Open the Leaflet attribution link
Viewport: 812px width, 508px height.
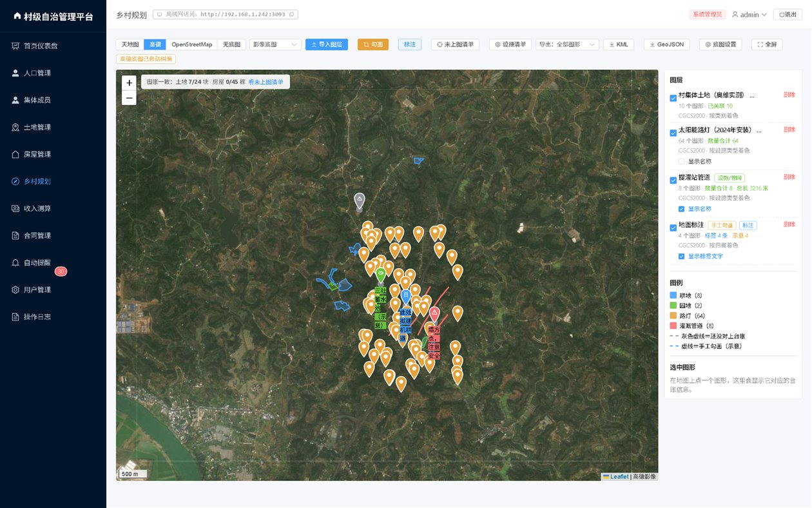615,476
